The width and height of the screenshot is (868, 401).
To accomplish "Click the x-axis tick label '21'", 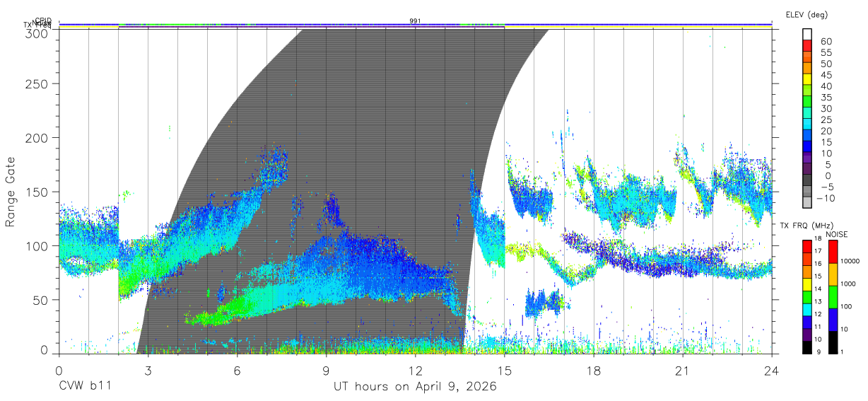I will pyautogui.click(x=682, y=370).
